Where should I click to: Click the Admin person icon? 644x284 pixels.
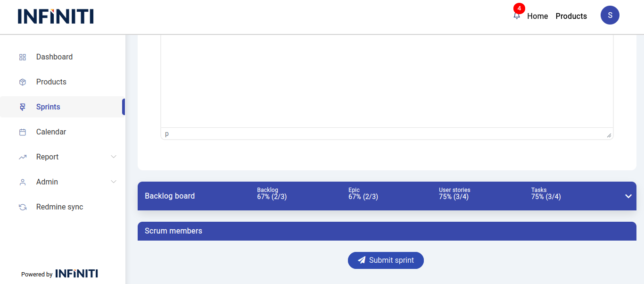coord(22,182)
